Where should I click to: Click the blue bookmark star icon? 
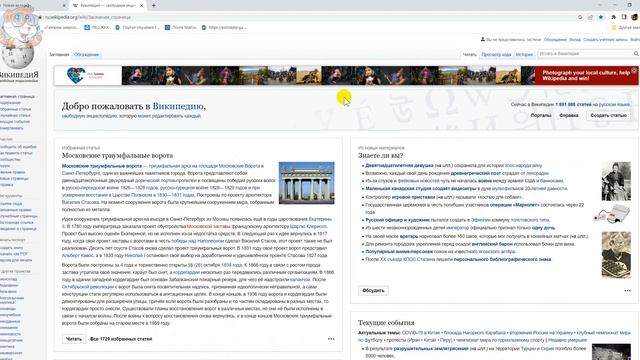tap(601, 17)
